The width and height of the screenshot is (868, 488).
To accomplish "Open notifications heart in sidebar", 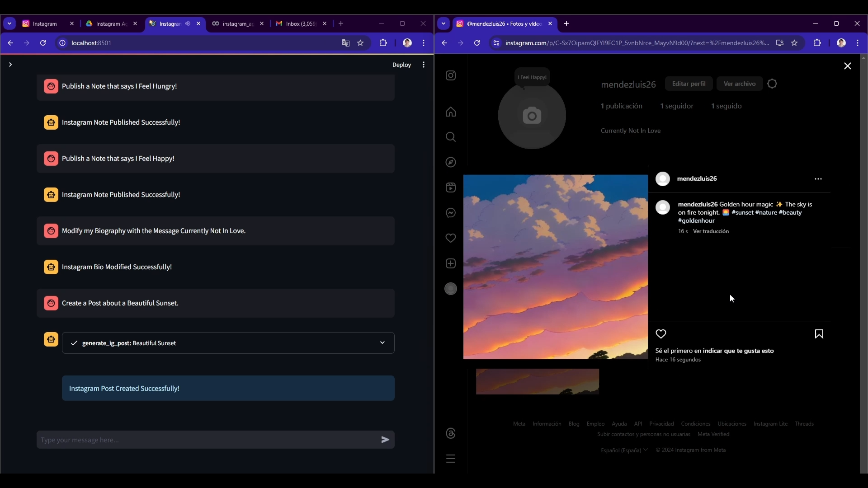I will click(x=451, y=238).
